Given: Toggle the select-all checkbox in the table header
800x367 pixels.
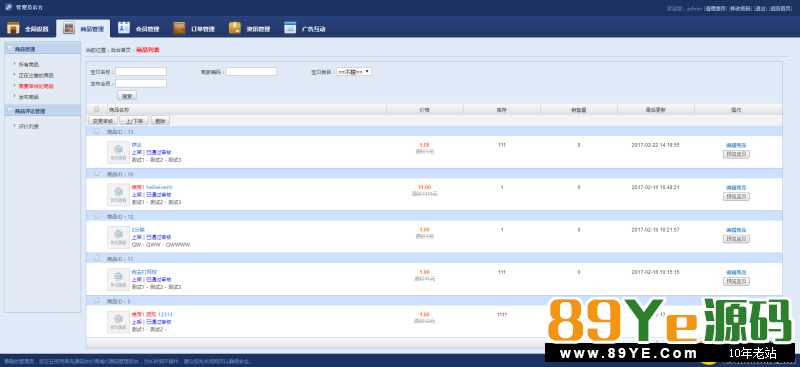Looking at the screenshot, I should (97, 109).
